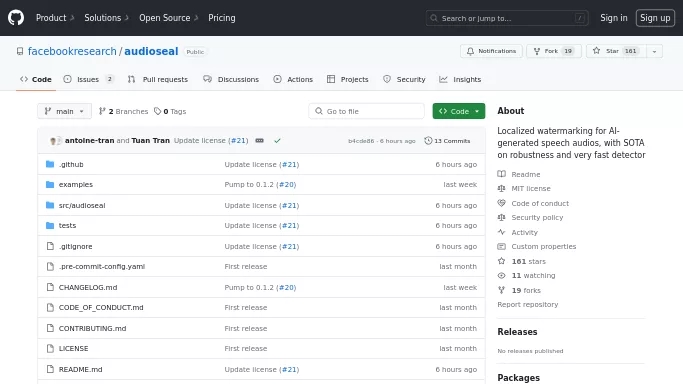Open the Discussions tab
The image size is (683, 384).
(x=231, y=80)
